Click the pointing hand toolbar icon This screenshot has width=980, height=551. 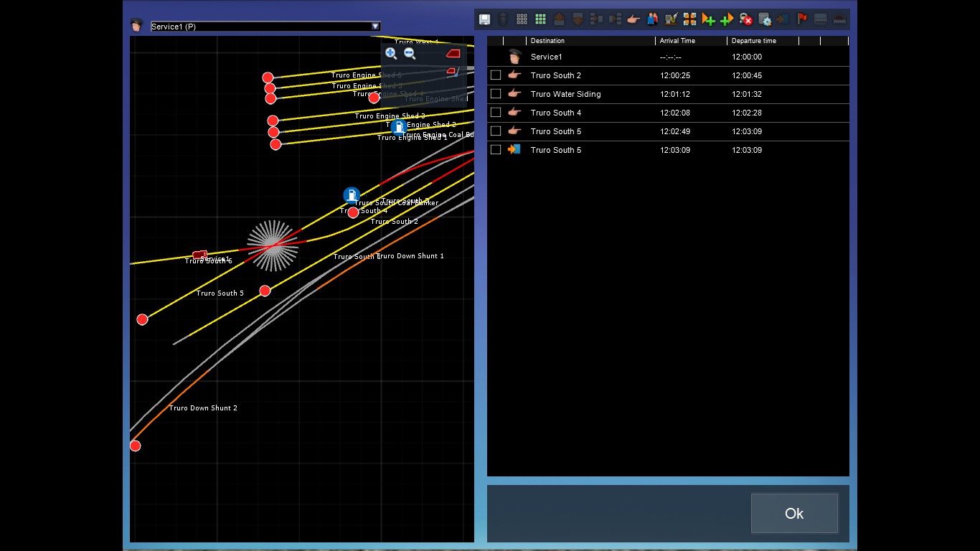point(633,19)
